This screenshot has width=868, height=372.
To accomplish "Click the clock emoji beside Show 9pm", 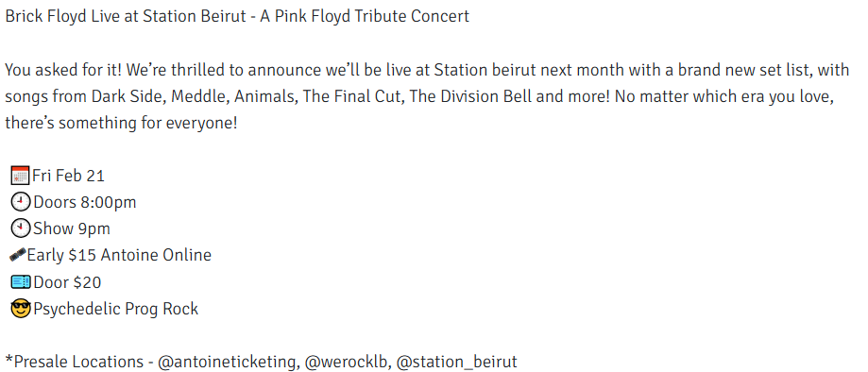I will pyautogui.click(x=21, y=228).
